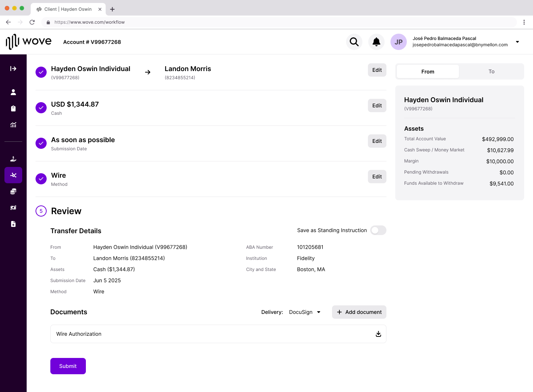Viewport: 533px width, 392px height.
Task: Open the notifications bell
Action: (376, 42)
